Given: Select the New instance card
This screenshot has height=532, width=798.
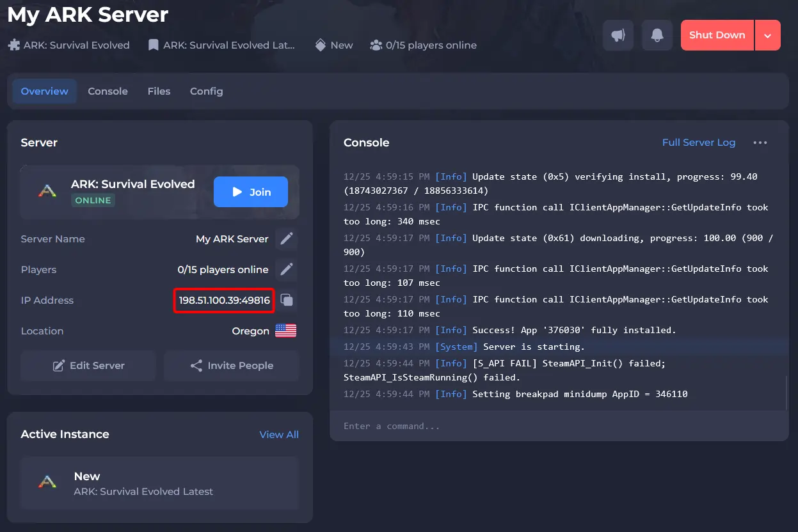Looking at the screenshot, I should 160,483.
